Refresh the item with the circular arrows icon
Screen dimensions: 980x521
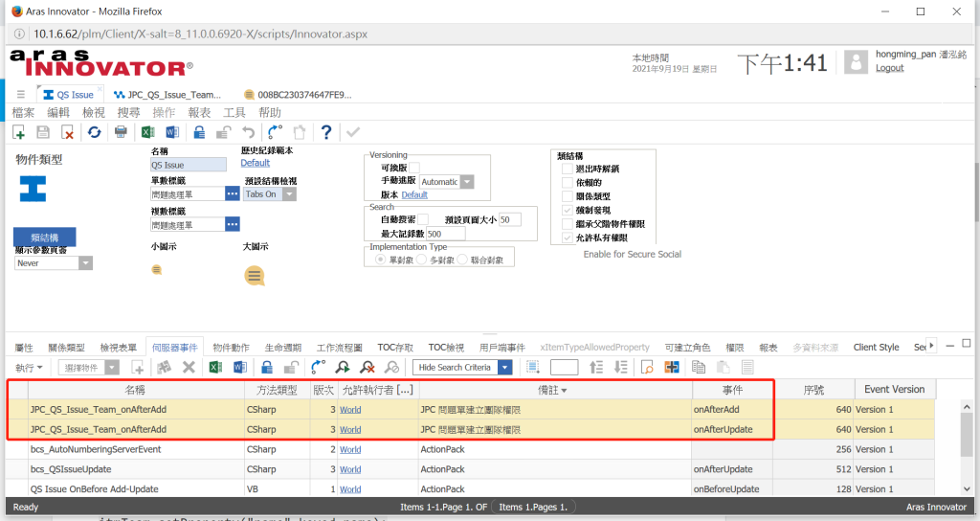[95, 132]
